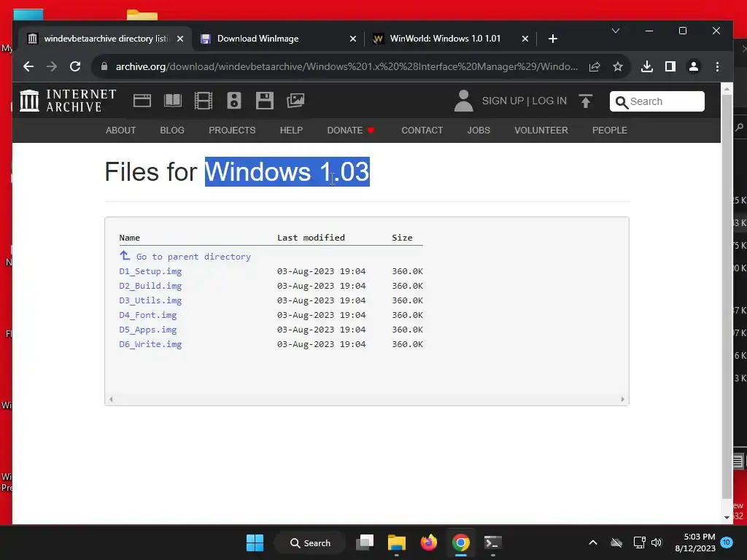Image resolution: width=747 pixels, height=560 pixels.
Task: Select the windevbetaarchive directory listing tab
Action: tap(105, 39)
